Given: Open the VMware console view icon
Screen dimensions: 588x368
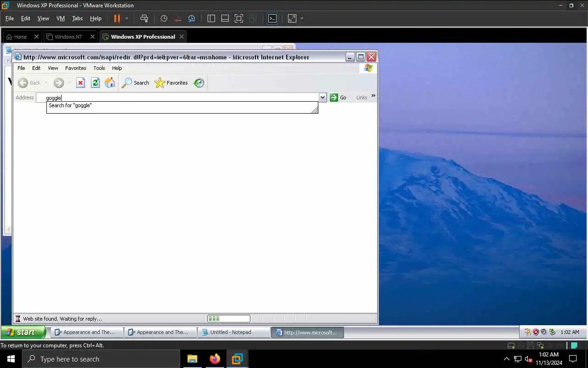Looking at the screenshot, I should [272, 18].
